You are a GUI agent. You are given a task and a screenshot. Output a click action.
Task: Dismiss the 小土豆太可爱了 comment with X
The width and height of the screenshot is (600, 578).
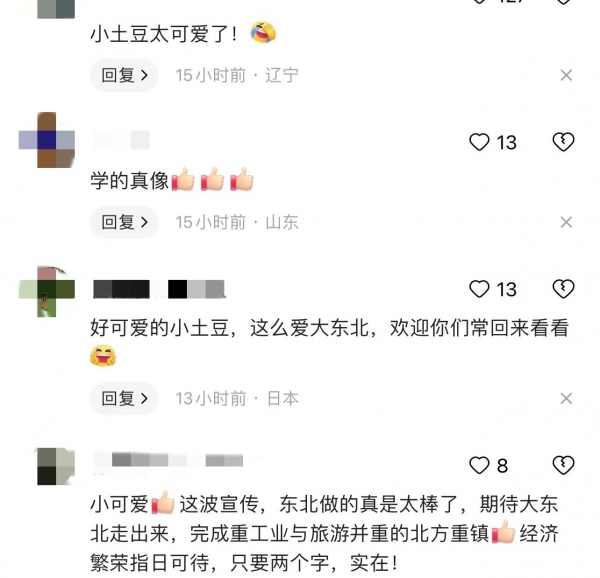(x=566, y=75)
